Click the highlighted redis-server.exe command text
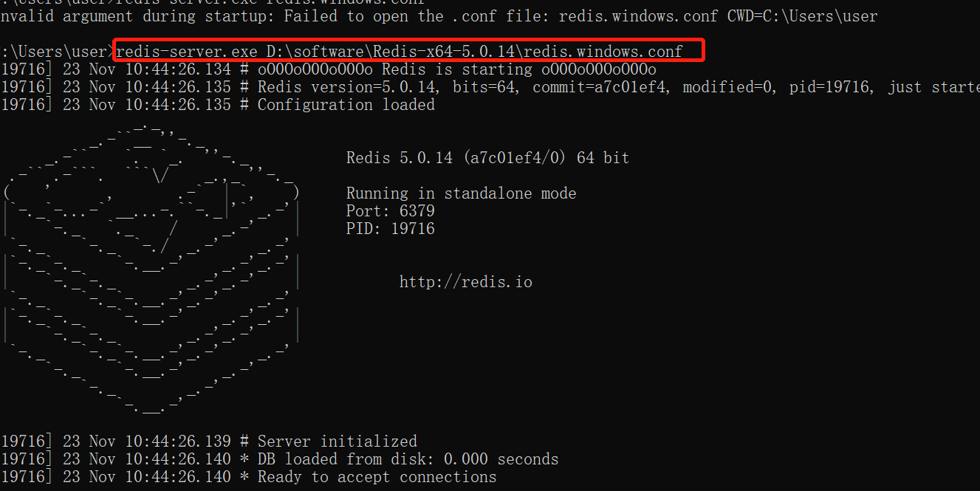 [x=400, y=51]
